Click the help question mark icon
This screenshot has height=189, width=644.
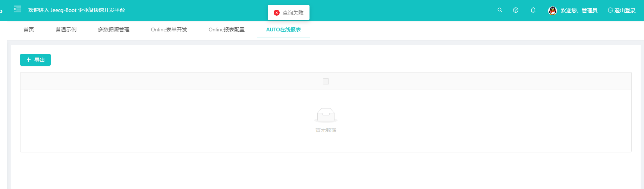click(x=515, y=10)
